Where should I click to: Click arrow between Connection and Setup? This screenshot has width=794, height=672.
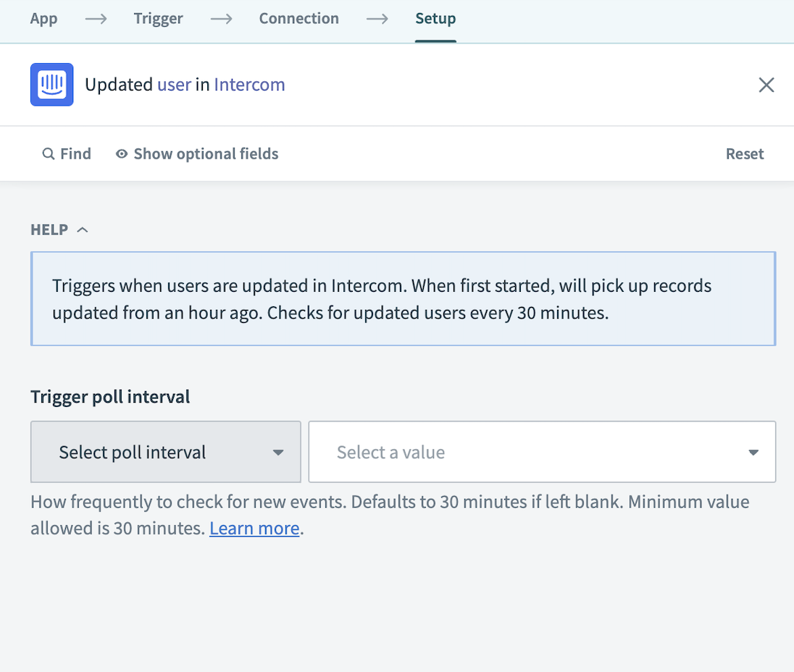[377, 19]
